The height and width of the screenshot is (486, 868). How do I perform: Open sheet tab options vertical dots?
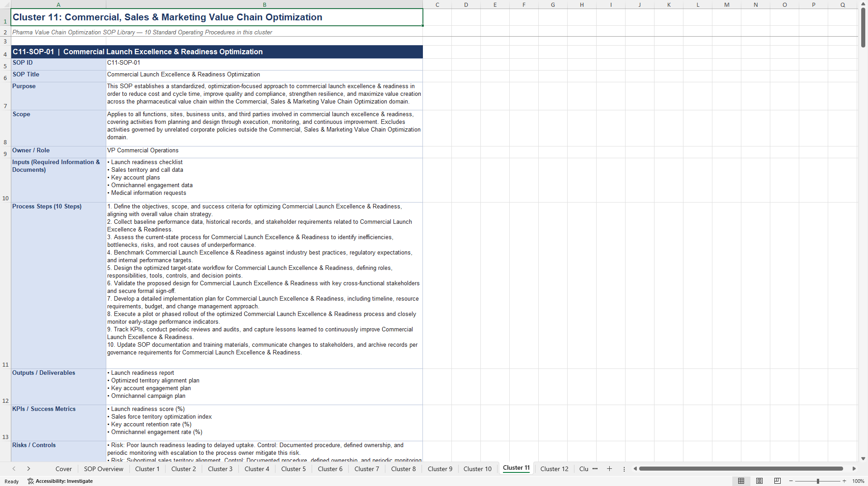click(x=624, y=469)
